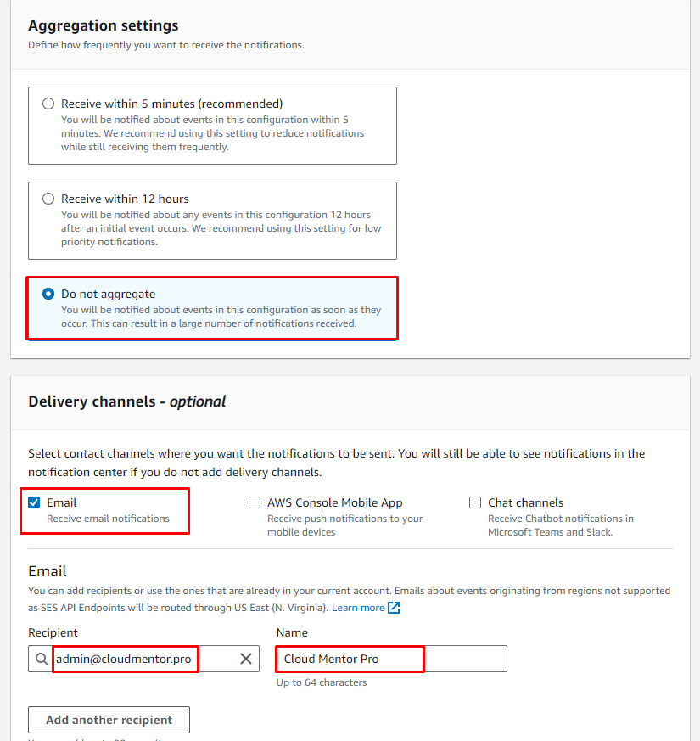The image size is (700, 741).
Task: Open the Learn more link
Action: tap(358, 608)
